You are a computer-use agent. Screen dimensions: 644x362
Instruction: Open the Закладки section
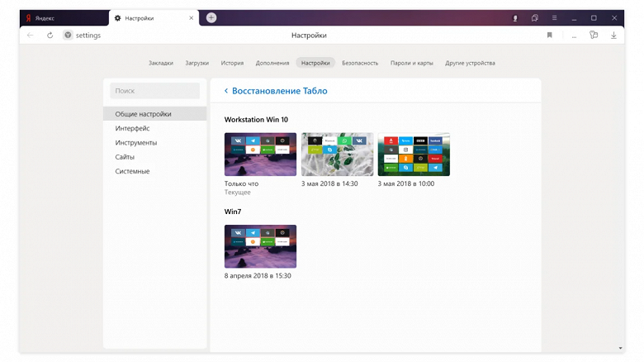tap(161, 63)
